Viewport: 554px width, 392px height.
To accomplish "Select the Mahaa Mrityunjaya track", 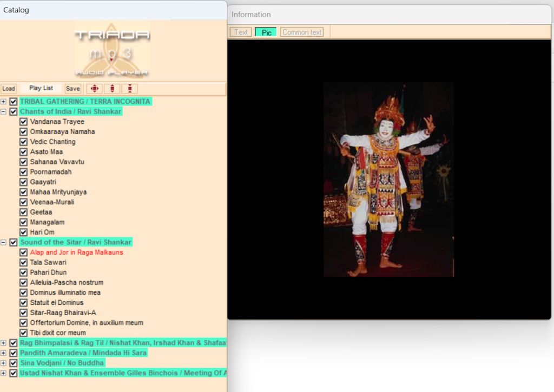I will (58, 192).
